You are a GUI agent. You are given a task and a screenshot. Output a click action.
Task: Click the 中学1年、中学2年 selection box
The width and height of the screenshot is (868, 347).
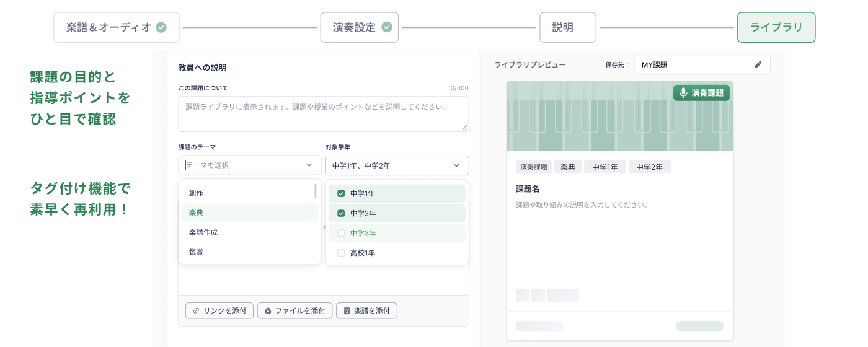pyautogui.click(x=397, y=165)
